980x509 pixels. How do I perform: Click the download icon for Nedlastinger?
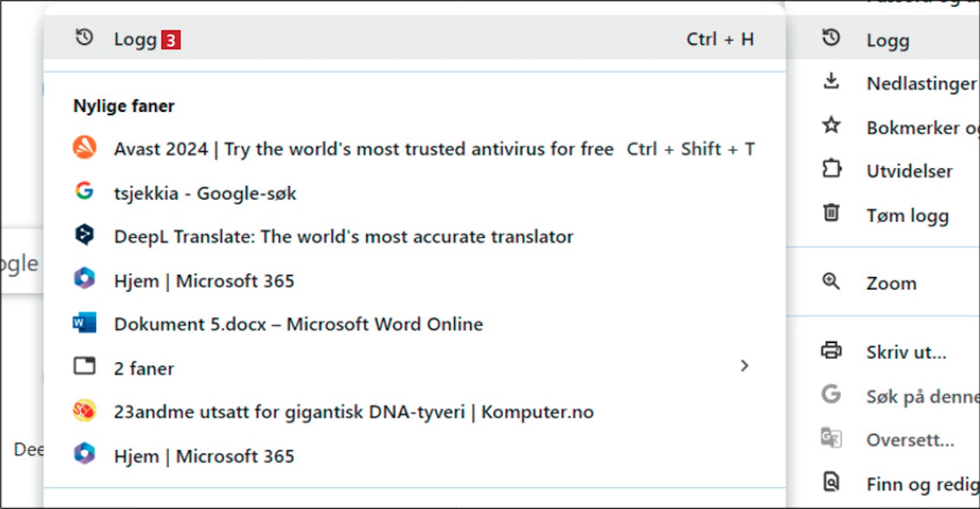click(831, 82)
